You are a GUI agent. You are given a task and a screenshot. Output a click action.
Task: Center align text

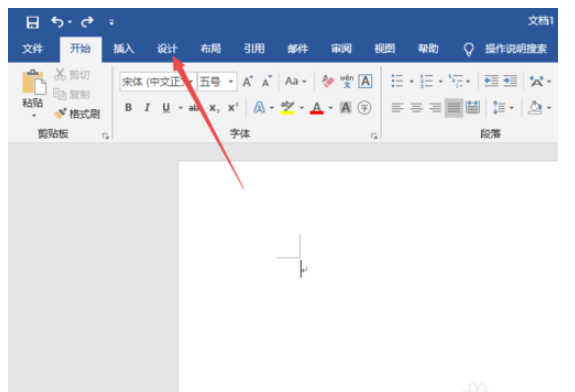tap(416, 107)
